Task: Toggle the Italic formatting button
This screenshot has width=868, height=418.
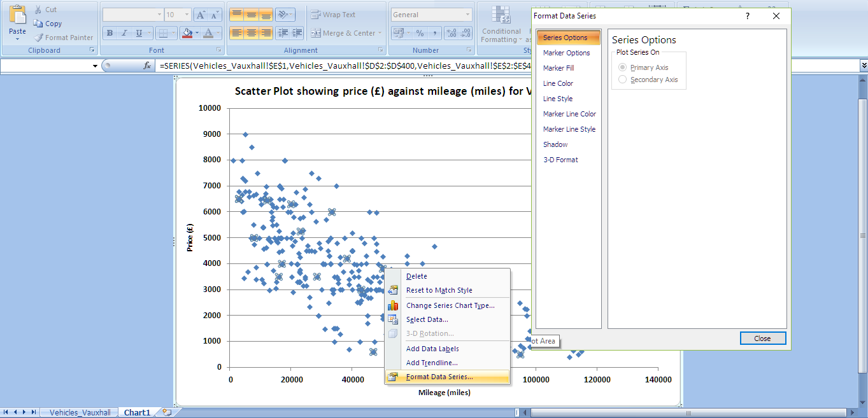Action: [124, 33]
